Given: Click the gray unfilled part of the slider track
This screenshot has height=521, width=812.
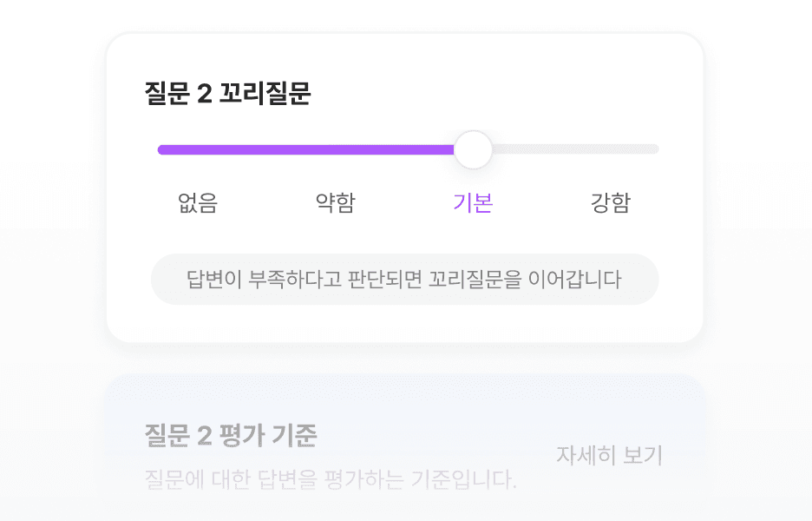Looking at the screenshot, I should coord(575,149).
